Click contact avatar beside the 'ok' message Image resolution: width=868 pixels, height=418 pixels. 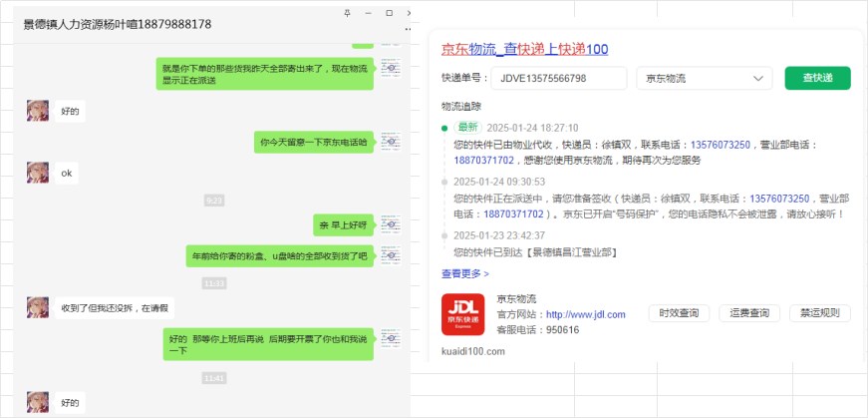point(38,173)
